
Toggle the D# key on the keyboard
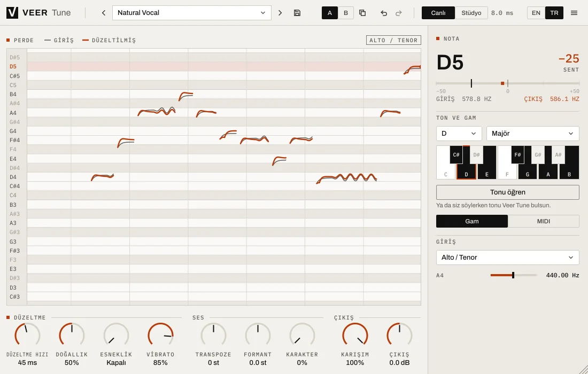477,155
